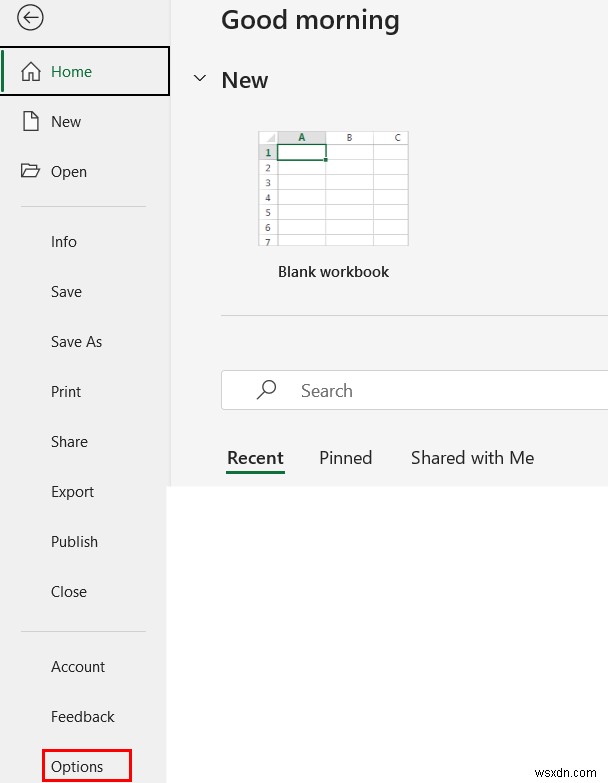Click the back arrow to exit Backstage
Viewport: 608px width, 783px height.
pos(30,17)
